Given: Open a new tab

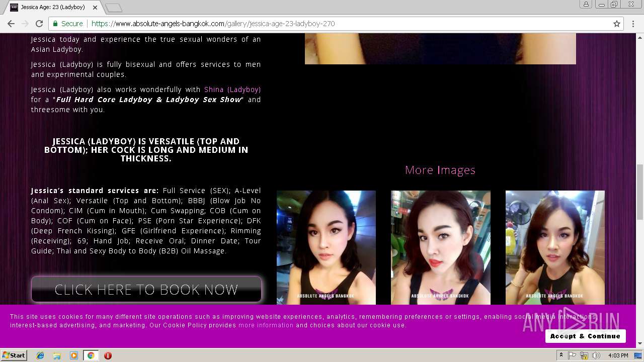Looking at the screenshot, I should (114, 8).
